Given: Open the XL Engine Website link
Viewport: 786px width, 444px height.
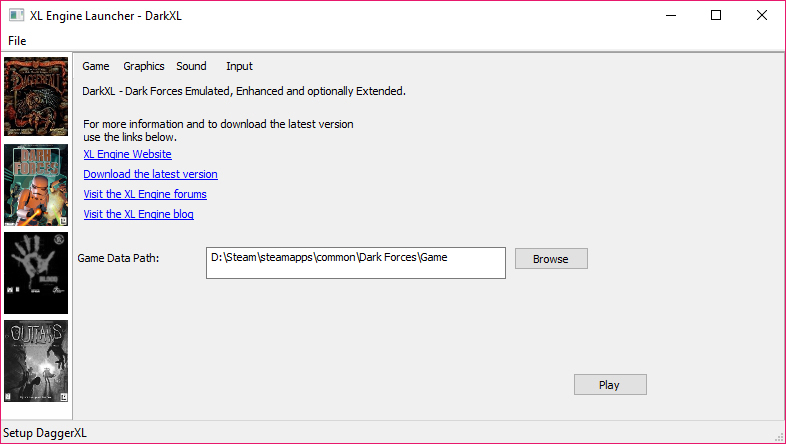Looking at the screenshot, I should (x=127, y=154).
